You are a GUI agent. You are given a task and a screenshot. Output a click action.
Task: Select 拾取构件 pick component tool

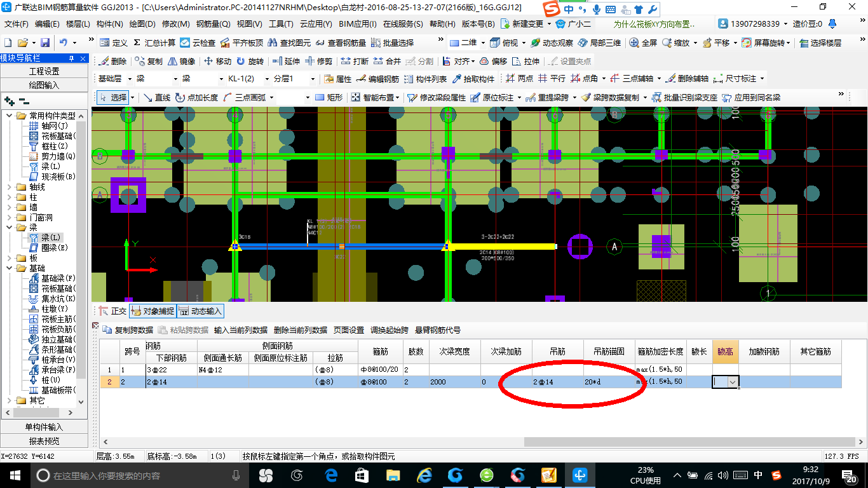(473, 79)
